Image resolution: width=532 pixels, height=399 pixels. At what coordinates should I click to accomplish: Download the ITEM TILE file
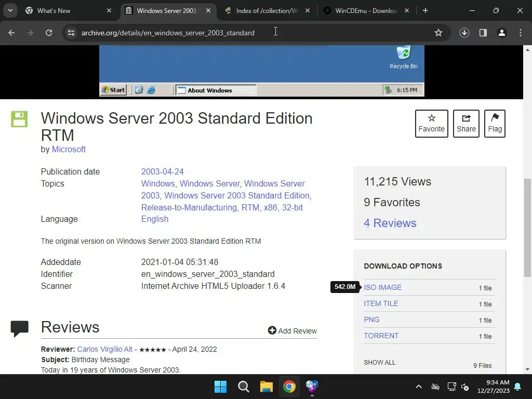point(381,303)
